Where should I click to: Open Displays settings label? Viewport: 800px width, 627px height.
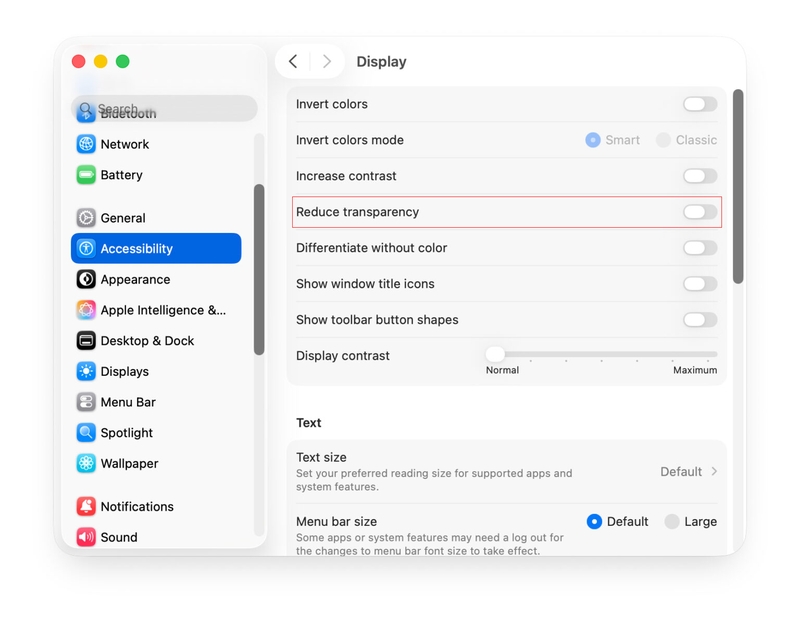click(124, 371)
